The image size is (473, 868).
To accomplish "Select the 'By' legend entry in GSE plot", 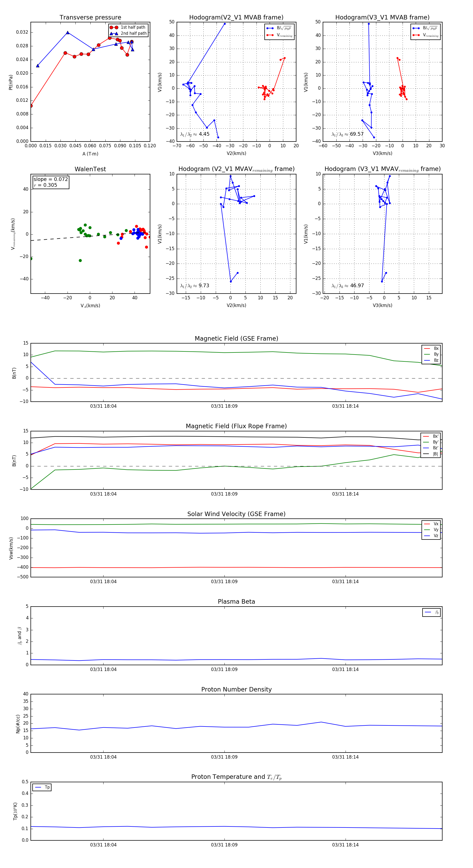I will pos(431,355).
